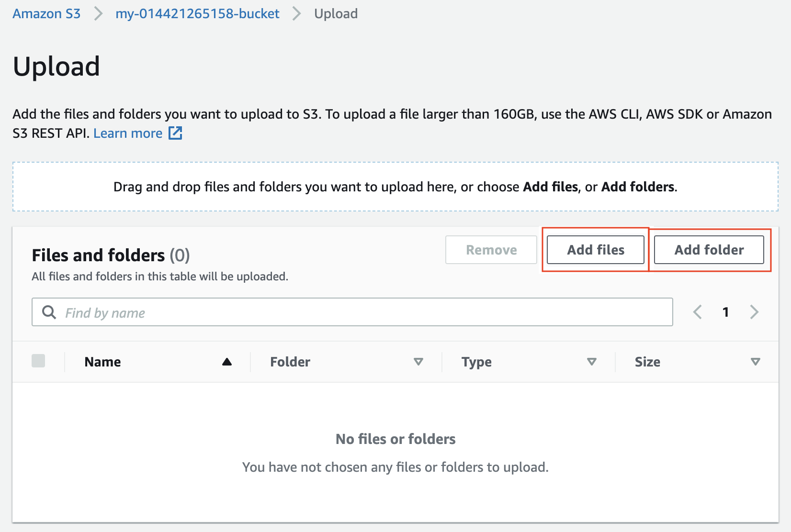Toggle the select-all checkbox in table header
This screenshot has height=532, width=791.
coord(38,361)
